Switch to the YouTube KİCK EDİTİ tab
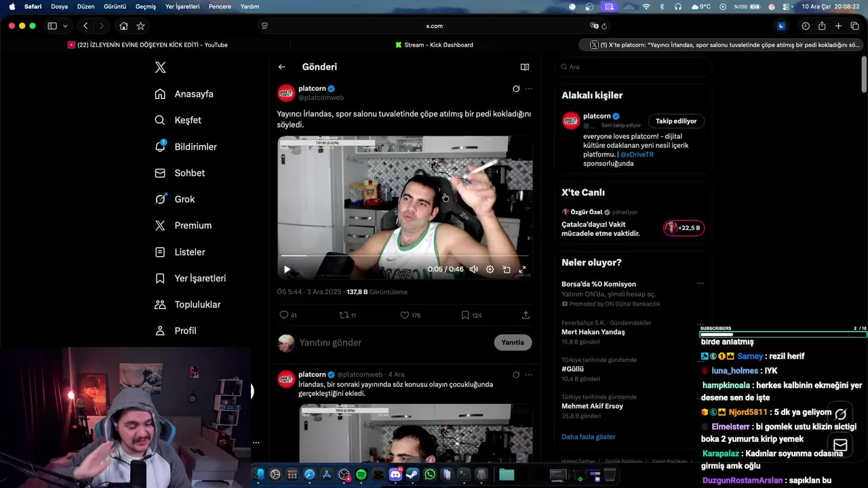Image resolution: width=868 pixels, height=488 pixels. point(147,45)
